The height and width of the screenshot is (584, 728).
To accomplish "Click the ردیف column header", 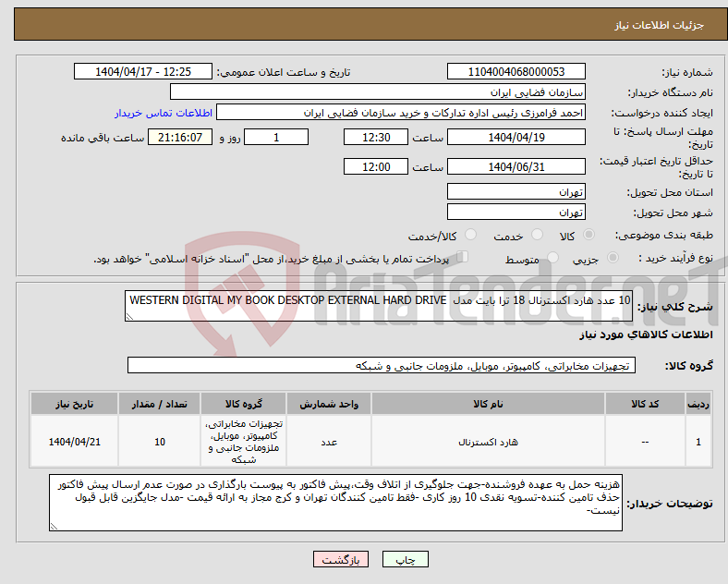I will (698, 404).
